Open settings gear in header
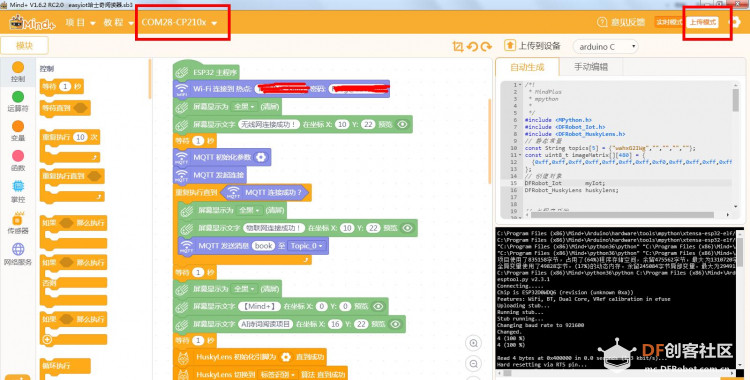 click(x=734, y=22)
